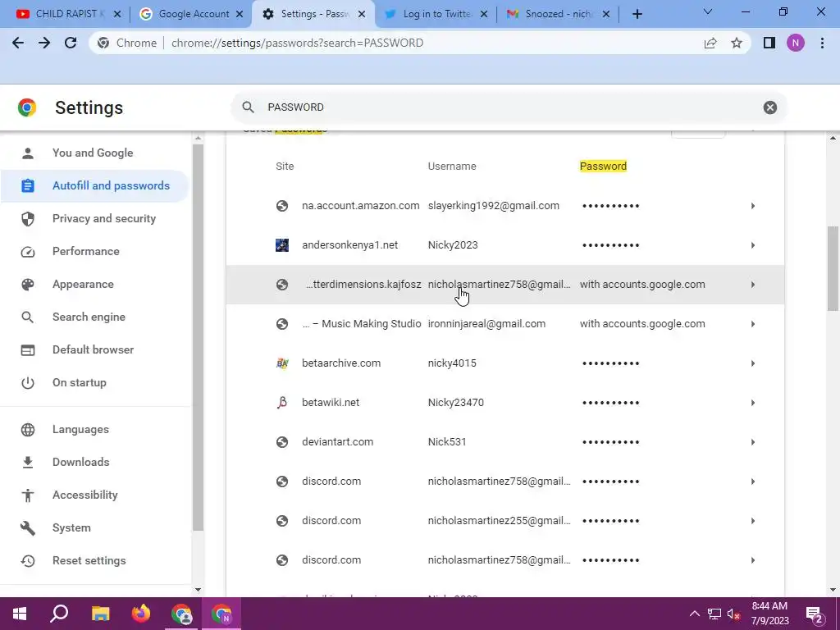Screen dimensions: 840x630
Task: Click the settings search field containing PASSWORD
Action: (x=509, y=107)
